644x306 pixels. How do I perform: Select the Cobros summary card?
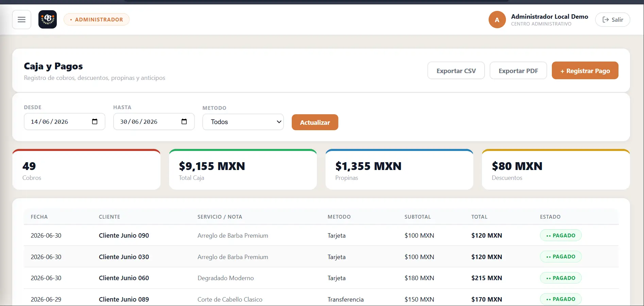click(86, 170)
